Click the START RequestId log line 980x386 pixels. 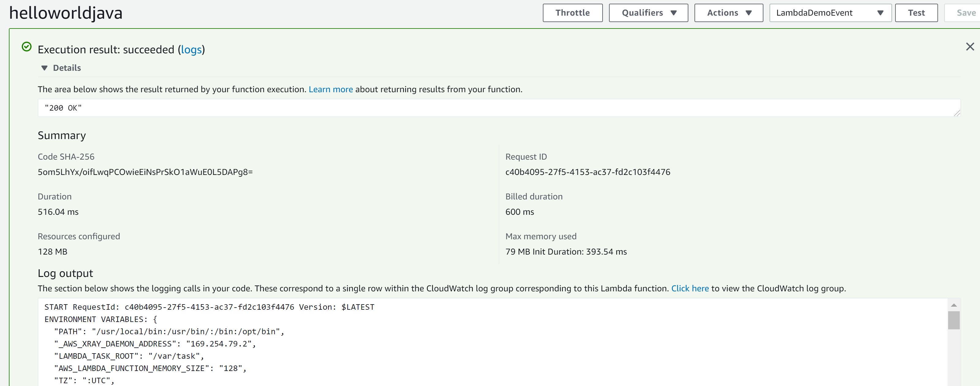(x=209, y=307)
